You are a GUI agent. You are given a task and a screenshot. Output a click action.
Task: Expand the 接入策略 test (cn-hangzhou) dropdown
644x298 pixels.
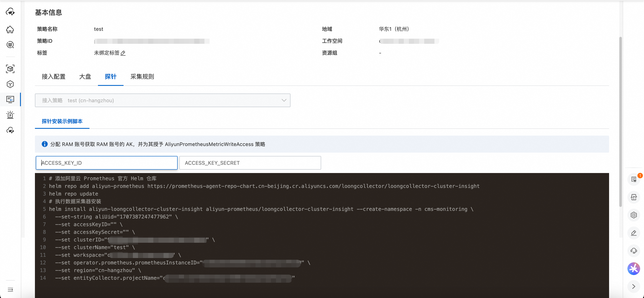[162, 100]
